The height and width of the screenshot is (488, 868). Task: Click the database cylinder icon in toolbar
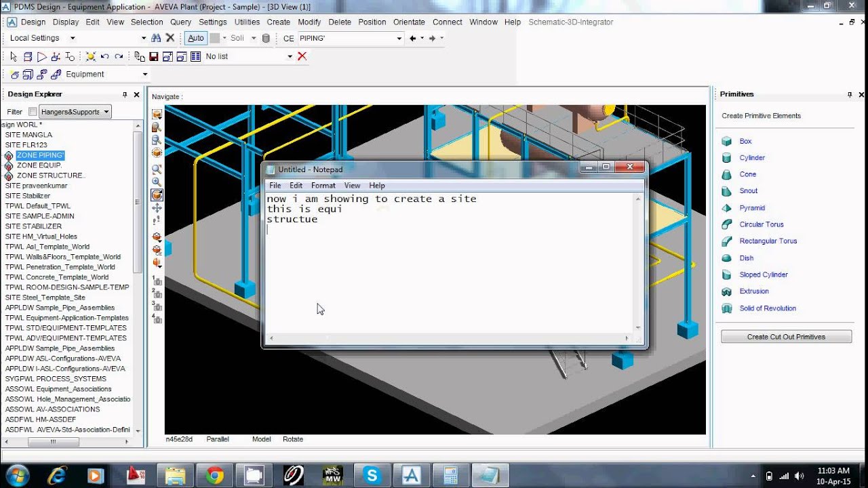266,39
